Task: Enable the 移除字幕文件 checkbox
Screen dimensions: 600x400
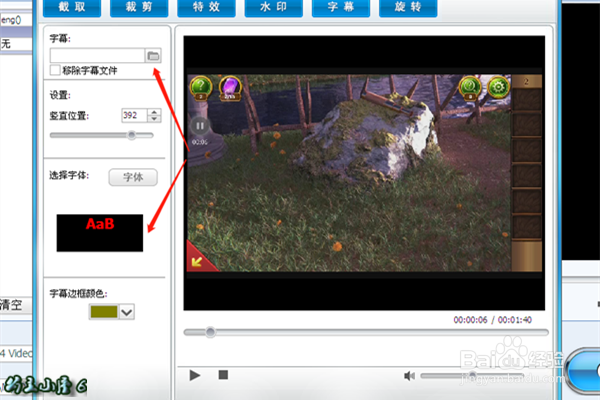Action: 55,70
